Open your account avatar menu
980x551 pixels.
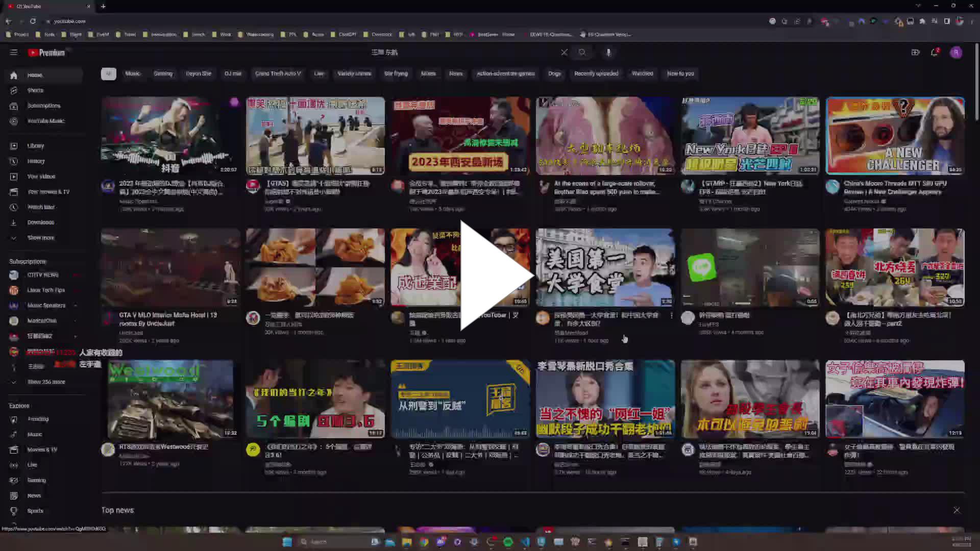pyautogui.click(x=956, y=52)
